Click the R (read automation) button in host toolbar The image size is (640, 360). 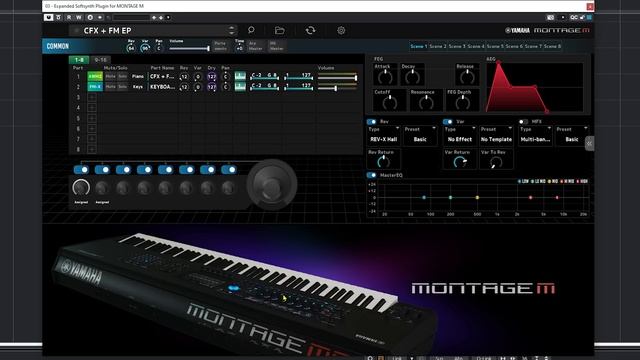pyautogui.click(x=69, y=18)
